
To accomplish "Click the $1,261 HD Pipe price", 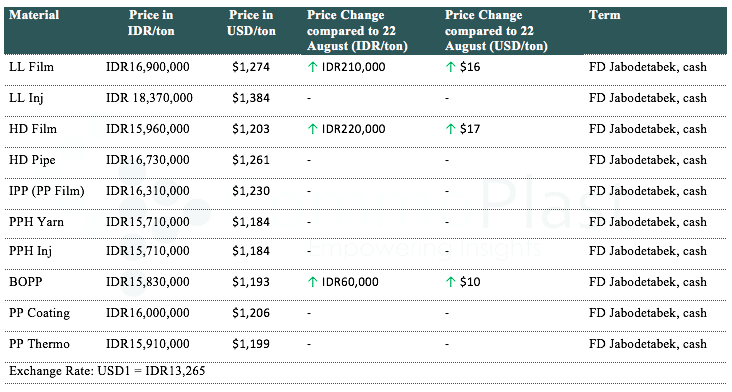I will point(251,160).
